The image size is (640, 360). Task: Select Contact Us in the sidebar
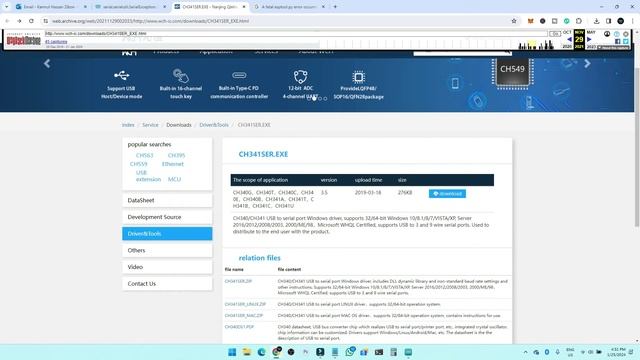(167, 284)
